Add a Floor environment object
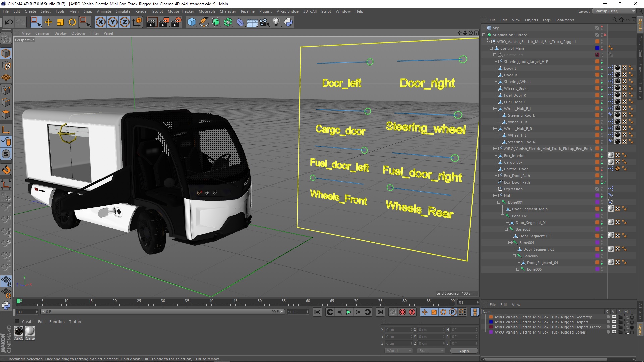The width and height of the screenshot is (644, 362). tap(252, 22)
